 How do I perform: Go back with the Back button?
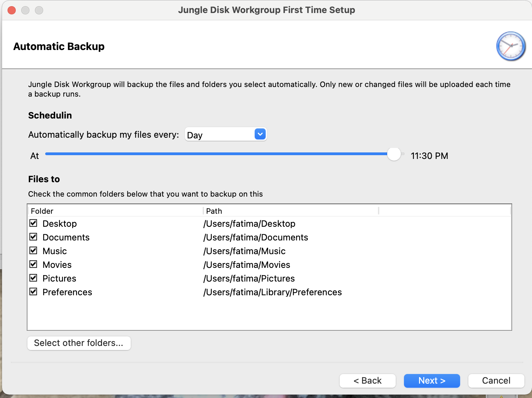click(367, 381)
